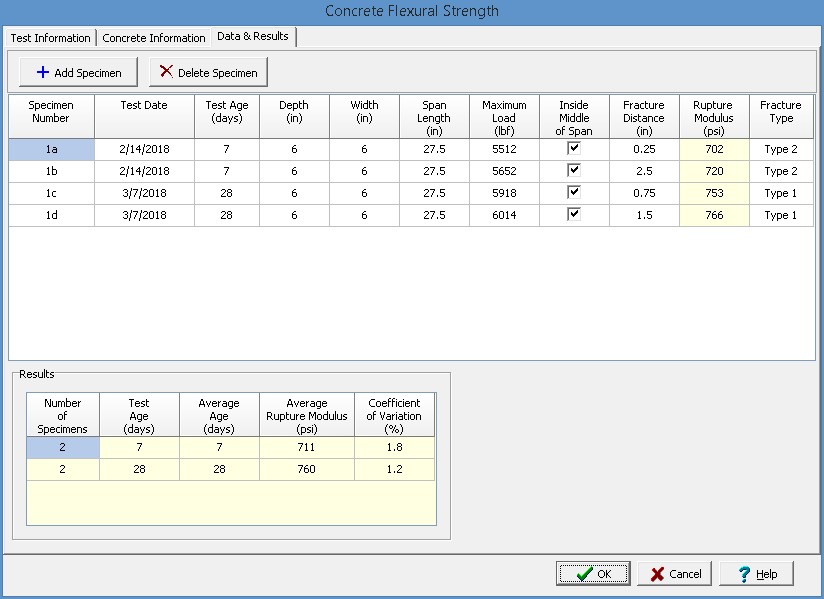Click Test Date cell for specimen 1b
Image resolution: width=824 pixels, height=599 pixels.
[x=144, y=171]
